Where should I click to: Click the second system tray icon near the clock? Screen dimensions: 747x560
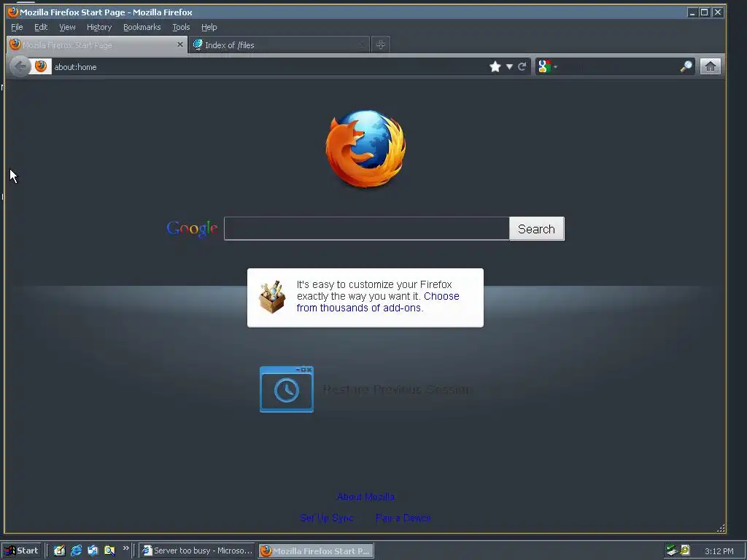pyautogui.click(x=684, y=550)
